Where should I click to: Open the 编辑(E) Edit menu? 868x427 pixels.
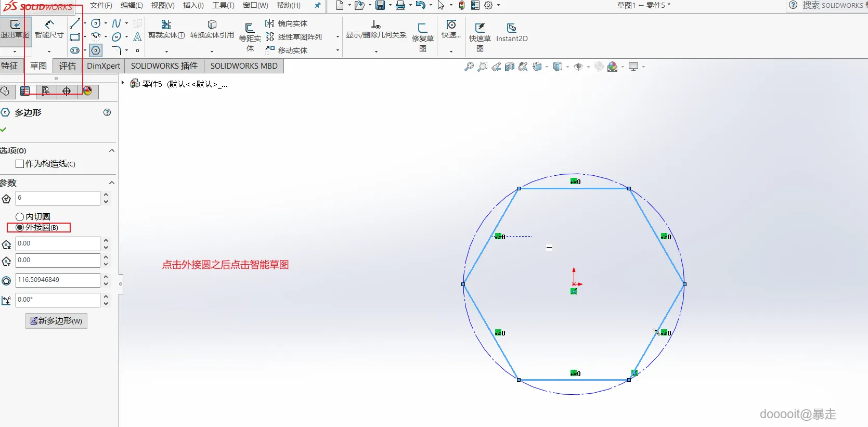pyautogui.click(x=132, y=5)
